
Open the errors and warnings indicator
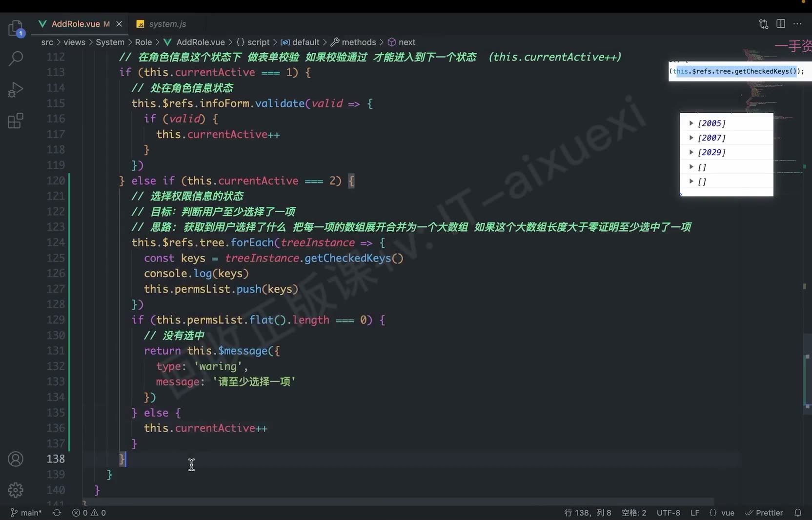point(89,513)
